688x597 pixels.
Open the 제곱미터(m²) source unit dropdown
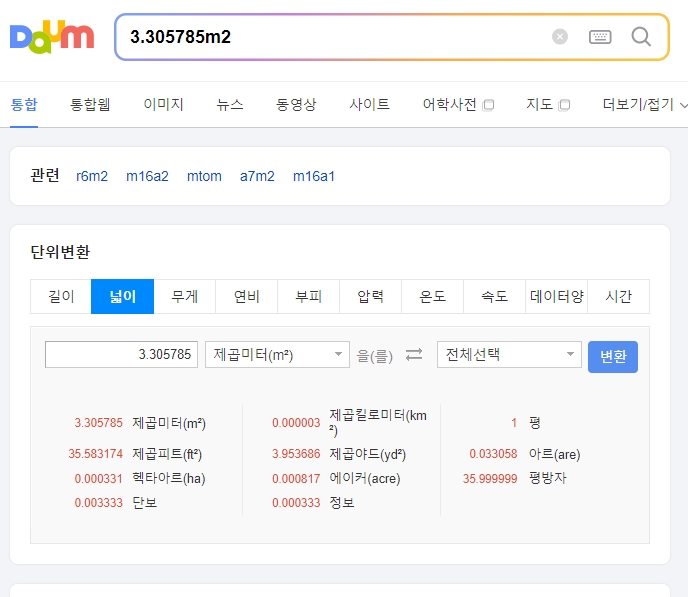coord(277,354)
